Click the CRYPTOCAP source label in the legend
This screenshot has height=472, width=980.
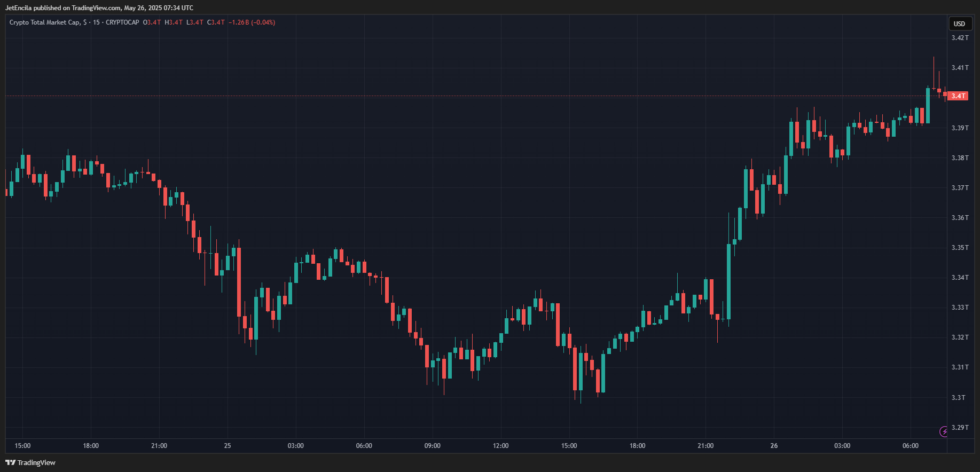pyautogui.click(x=122, y=22)
